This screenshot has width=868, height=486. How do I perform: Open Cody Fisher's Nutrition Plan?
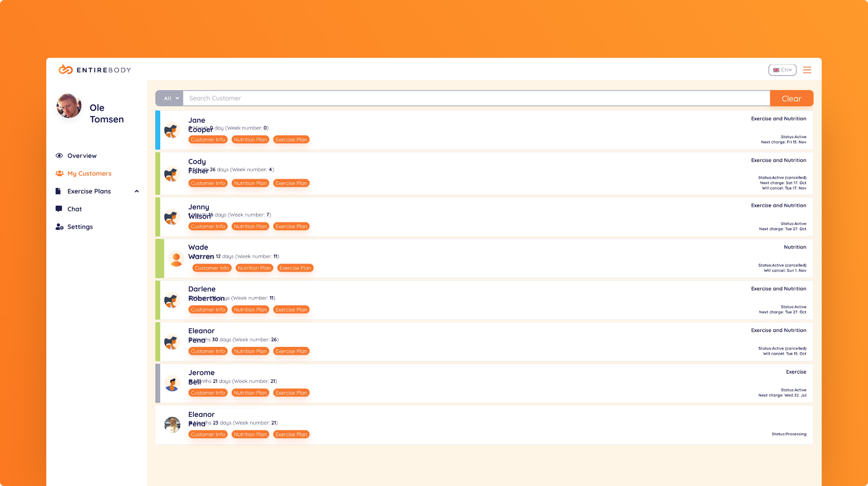(x=250, y=183)
